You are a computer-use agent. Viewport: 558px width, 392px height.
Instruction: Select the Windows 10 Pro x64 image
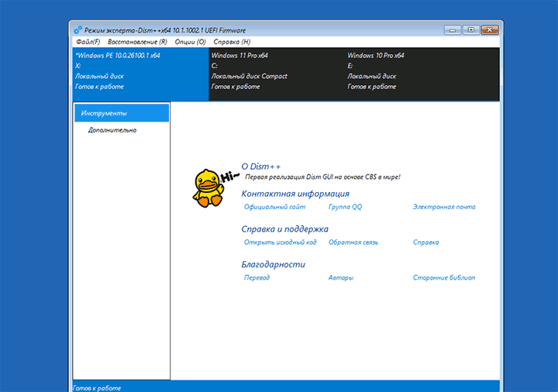[412, 70]
